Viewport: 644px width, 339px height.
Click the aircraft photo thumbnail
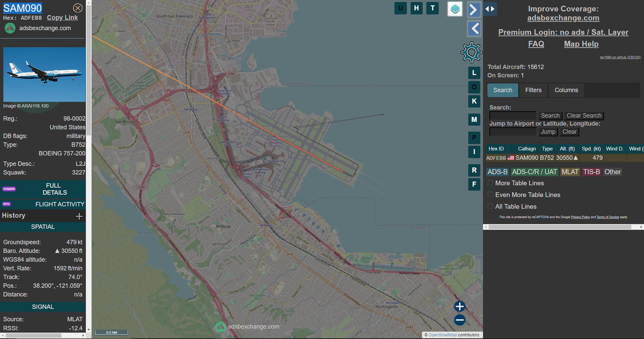pyautogui.click(x=44, y=74)
